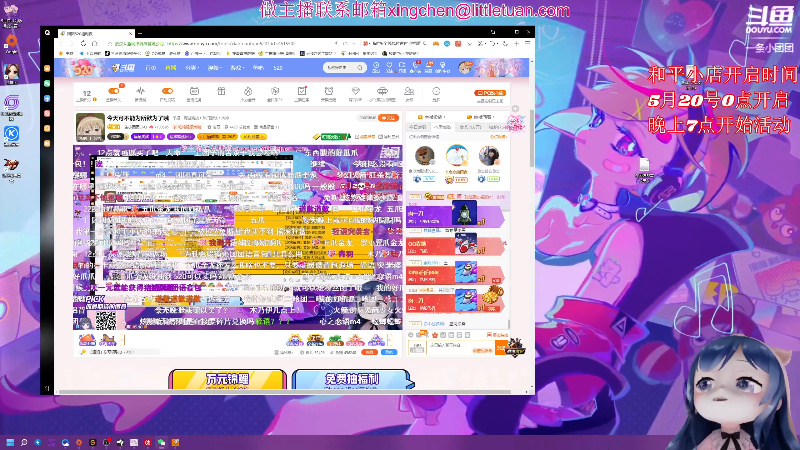The image size is (800, 450).
Task: Switch the first orange toggle in the streamer toolbar
Action: tap(113, 91)
